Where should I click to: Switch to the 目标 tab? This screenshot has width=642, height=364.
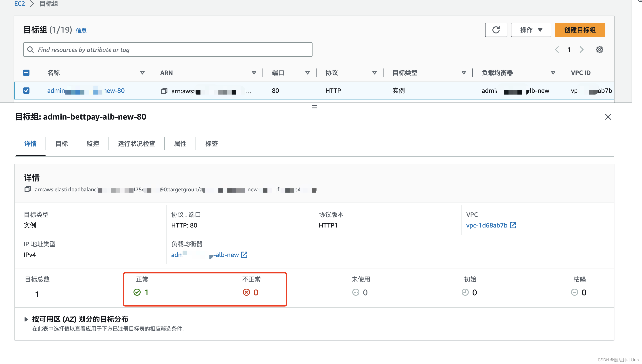point(62,144)
